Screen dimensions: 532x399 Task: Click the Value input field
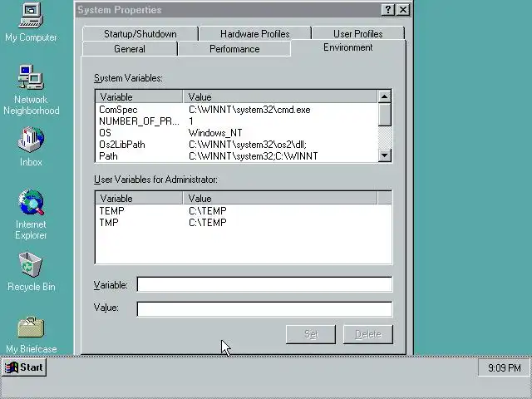264,309
